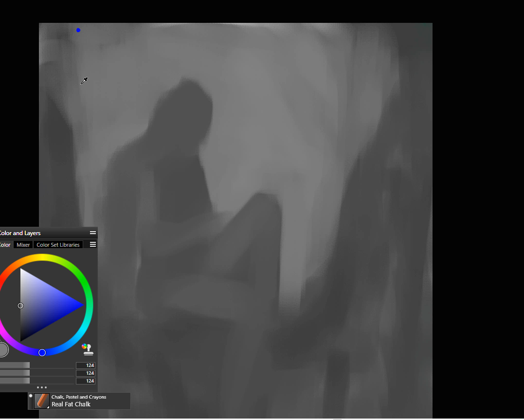Viewport: 524px width, 420px height.
Task: Click the gray main color swatch
Action: point(2,349)
